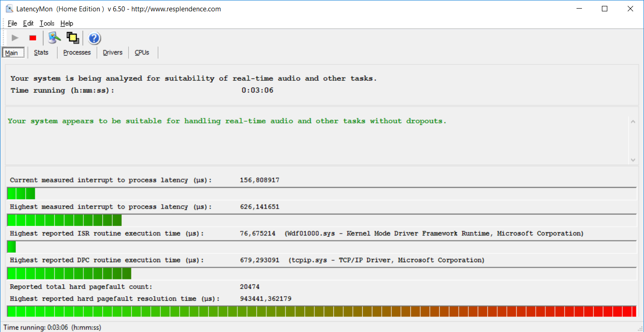644x332 pixels.
Task: Open the File menu
Action: tap(12, 24)
